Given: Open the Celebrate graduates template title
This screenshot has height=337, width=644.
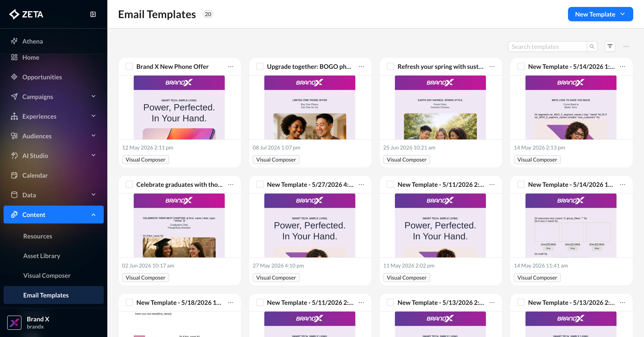Looking at the screenshot, I should click(x=179, y=184).
